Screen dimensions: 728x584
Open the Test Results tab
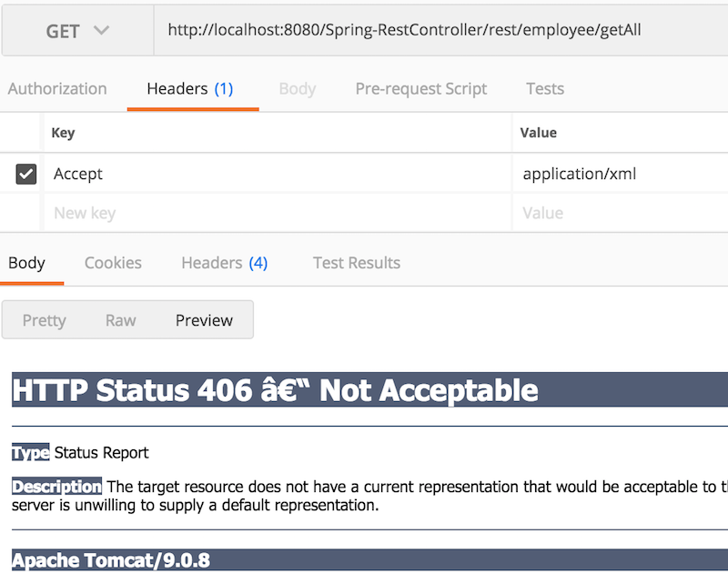(x=357, y=263)
